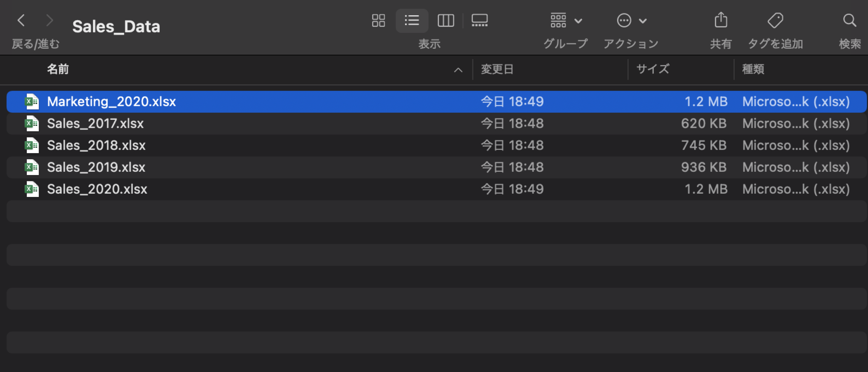Select Sales_2019.xlsx file
Image resolution: width=868 pixels, height=372 pixels.
(436, 167)
